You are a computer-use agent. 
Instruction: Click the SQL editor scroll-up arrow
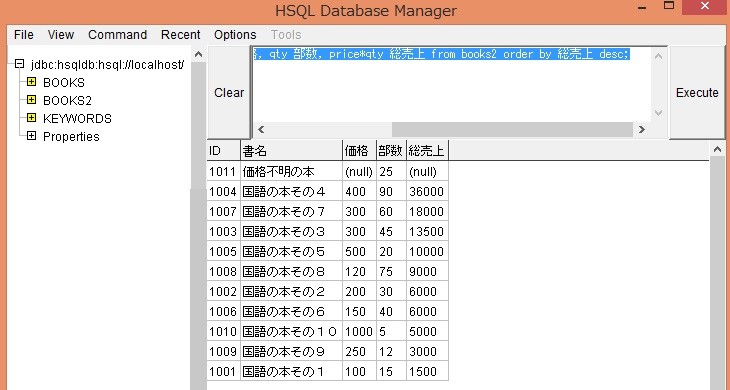click(x=658, y=56)
